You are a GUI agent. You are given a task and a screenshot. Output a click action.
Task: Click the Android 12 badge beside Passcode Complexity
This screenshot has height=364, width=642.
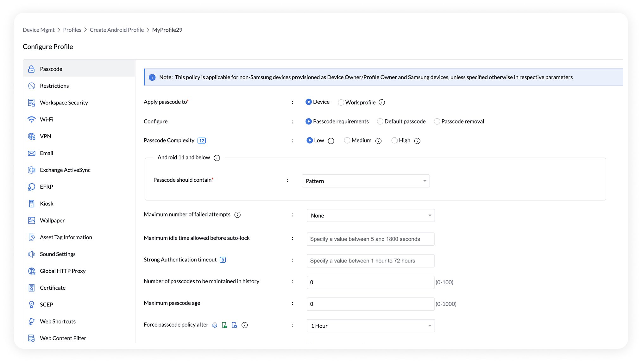click(202, 141)
